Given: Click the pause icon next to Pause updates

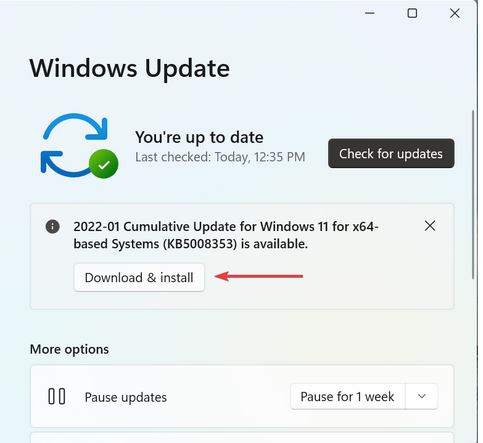Looking at the screenshot, I should (x=57, y=397).
